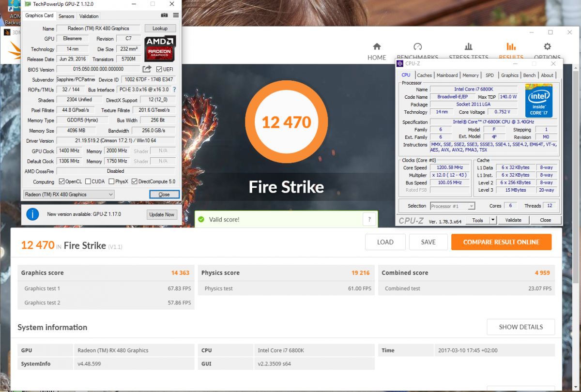This screenshot has width=581, height=392.
Task: Open Options gear icon in 3DMark
Action: (x=547, y=46)
